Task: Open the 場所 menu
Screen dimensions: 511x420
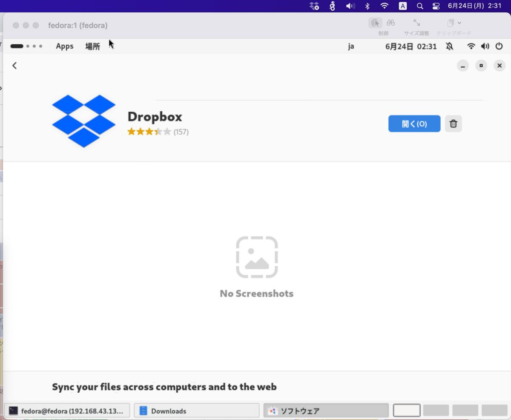Action: pyautogui.click(x=92, y=46)
